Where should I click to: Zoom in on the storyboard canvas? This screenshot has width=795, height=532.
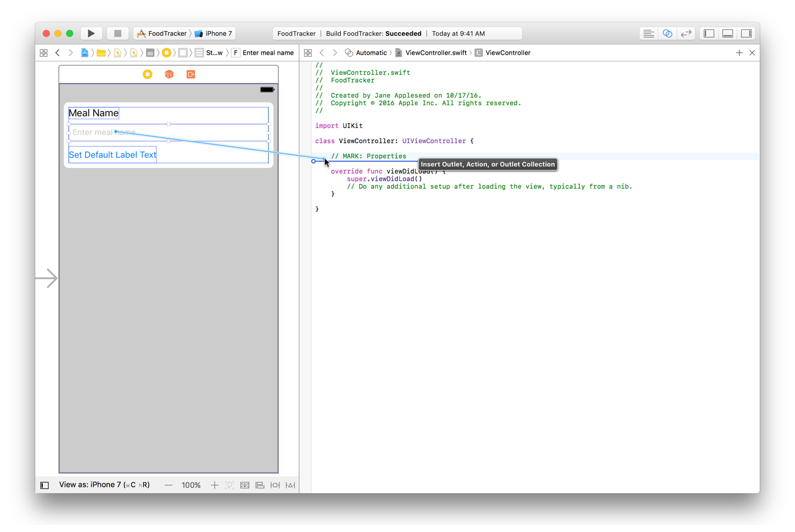coord(215,485)
